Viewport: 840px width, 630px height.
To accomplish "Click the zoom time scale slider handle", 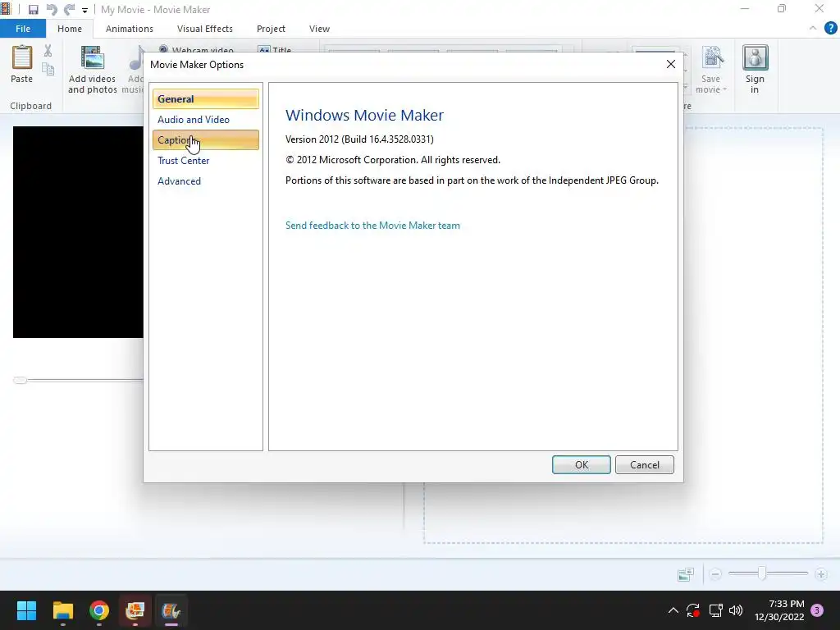I will pyautogui.click(x=762, y=573).
